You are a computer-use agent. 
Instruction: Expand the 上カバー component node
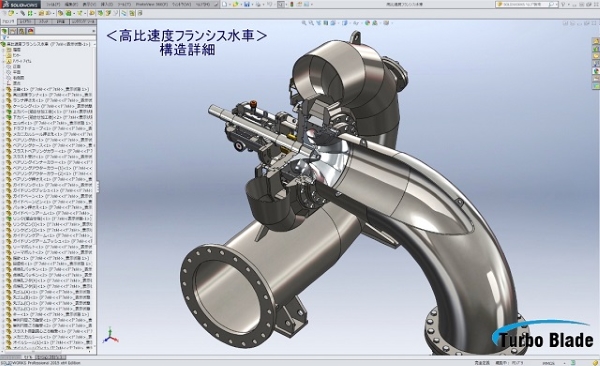(x=3, y=111)
